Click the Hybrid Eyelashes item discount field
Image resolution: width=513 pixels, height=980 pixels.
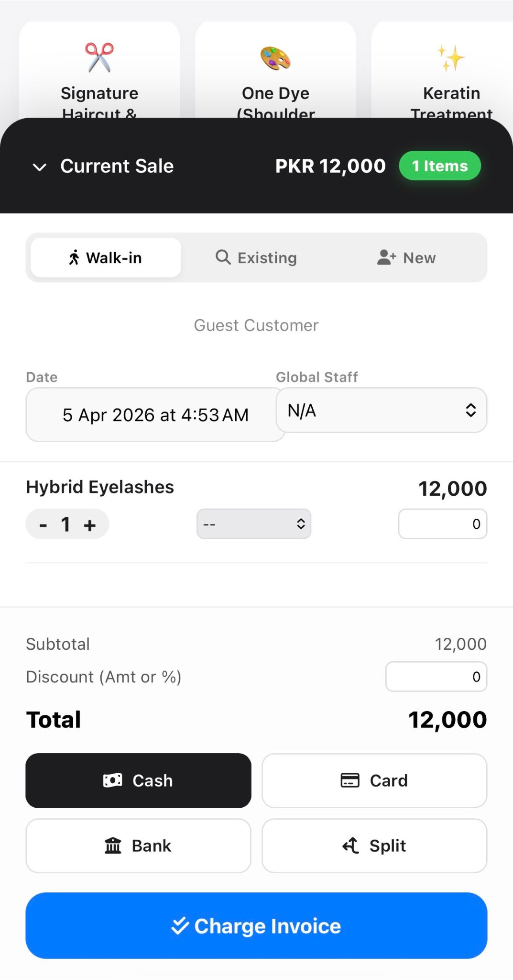[x=442, y=524]
